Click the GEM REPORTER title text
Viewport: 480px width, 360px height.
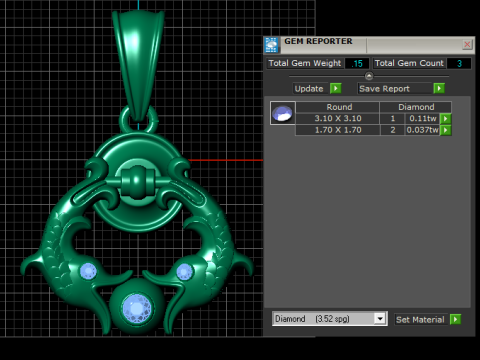(x=318, y=41)
